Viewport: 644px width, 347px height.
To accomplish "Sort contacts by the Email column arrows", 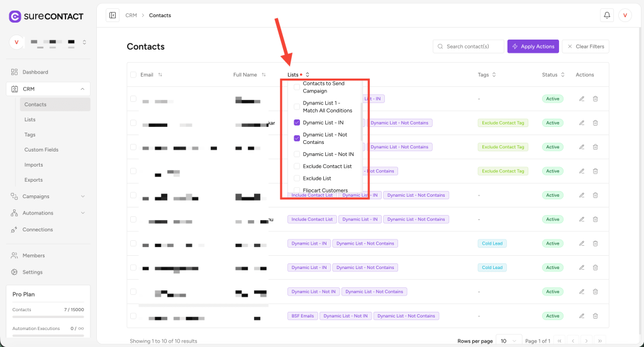I will tap(160, 75).
